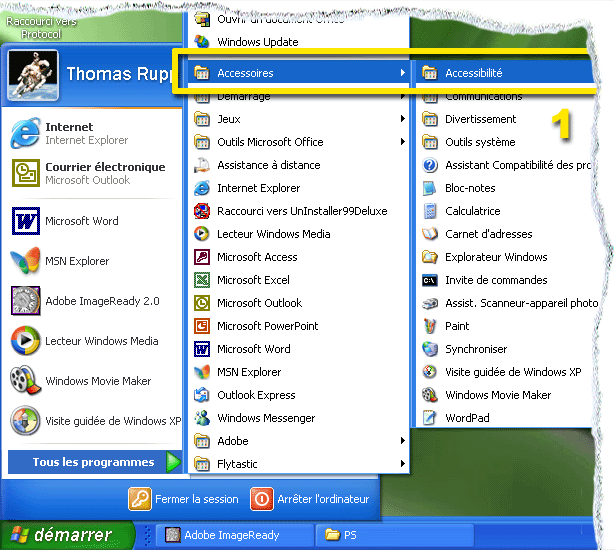This screenshot has height=550, width=615.
Task: Select Microsoft Outlook in programs list
Action: coord(299,303)
